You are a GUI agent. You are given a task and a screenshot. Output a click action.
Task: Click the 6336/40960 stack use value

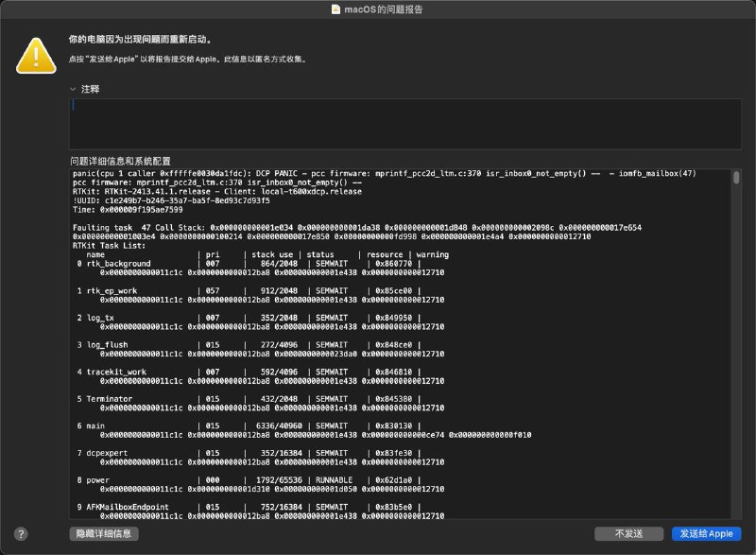pyautogui.click(x=279, y=425)
